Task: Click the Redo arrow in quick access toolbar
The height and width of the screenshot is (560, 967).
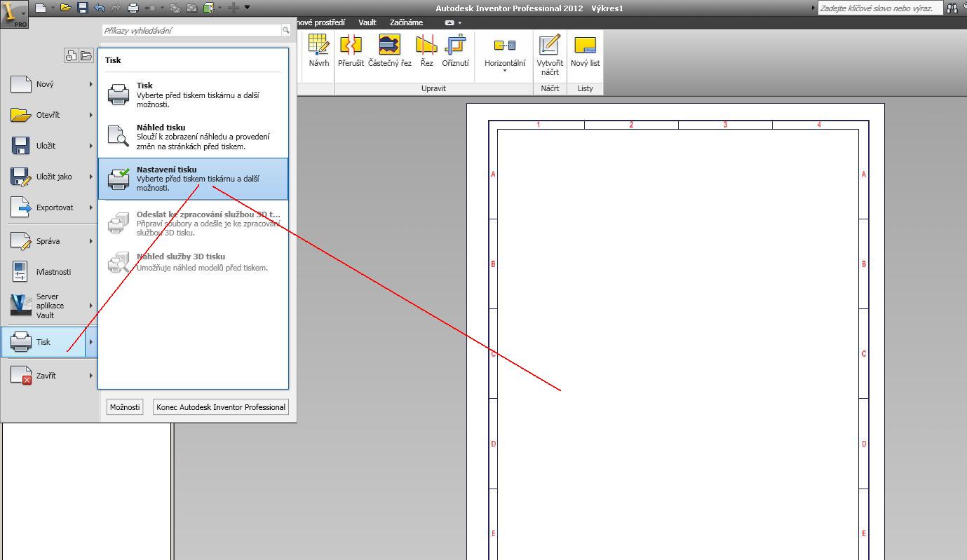Action: click(x=116, y=8)
